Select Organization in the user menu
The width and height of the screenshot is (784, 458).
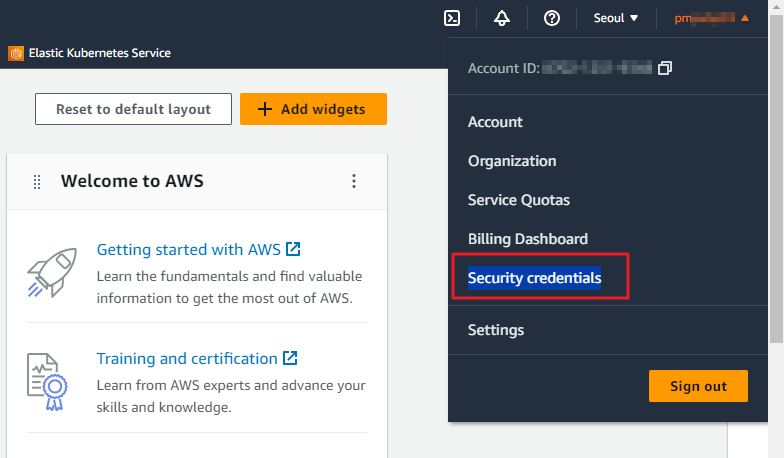(512, 161)
